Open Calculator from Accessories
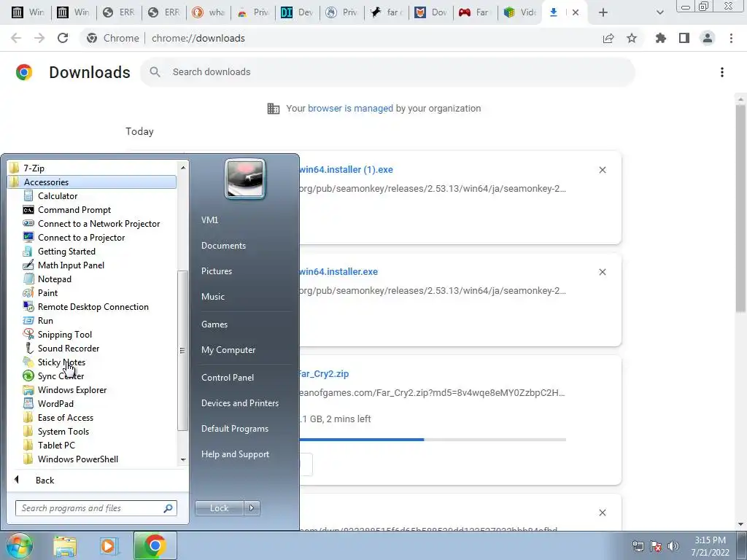The width and height of the screenshot is (747, 560). click(57, 195)
